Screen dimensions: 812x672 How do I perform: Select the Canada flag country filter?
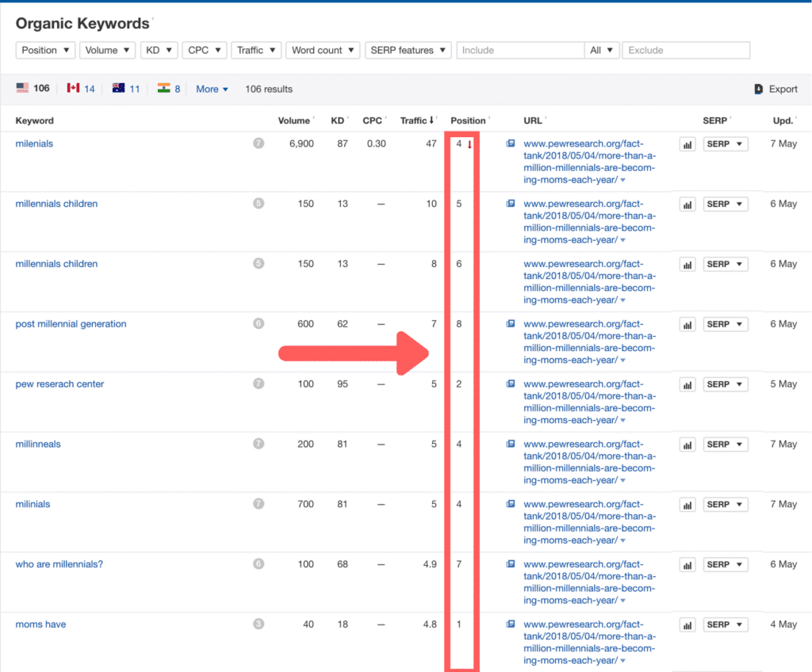click(x=81, y=89)
